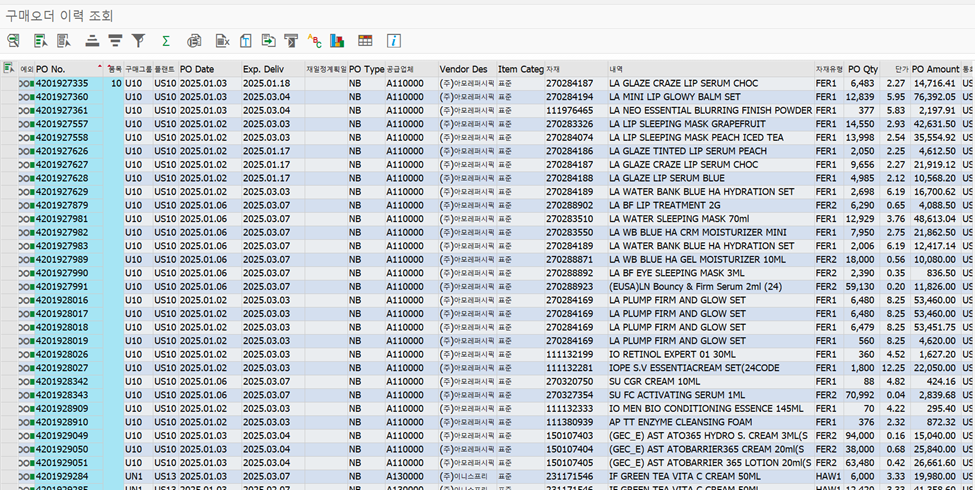
Task: Sort the list in ascending order
Action: pyautogui.click(x=93, y=41)
